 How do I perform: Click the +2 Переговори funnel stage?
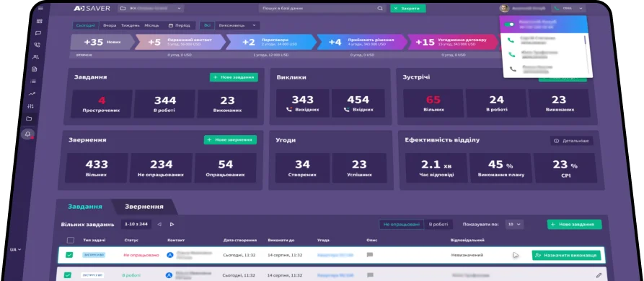(x=271, y=42)
